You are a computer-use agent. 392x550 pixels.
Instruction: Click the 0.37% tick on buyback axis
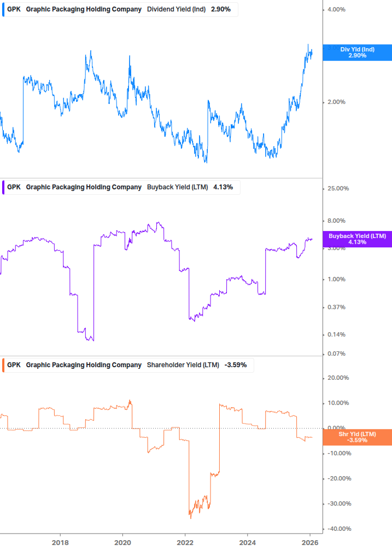(336, 307)
